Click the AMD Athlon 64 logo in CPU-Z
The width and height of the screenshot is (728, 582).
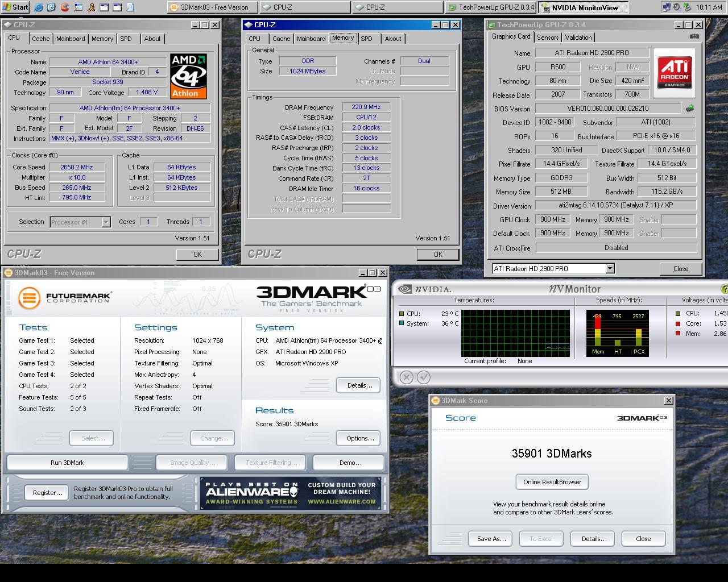point(188,76)
